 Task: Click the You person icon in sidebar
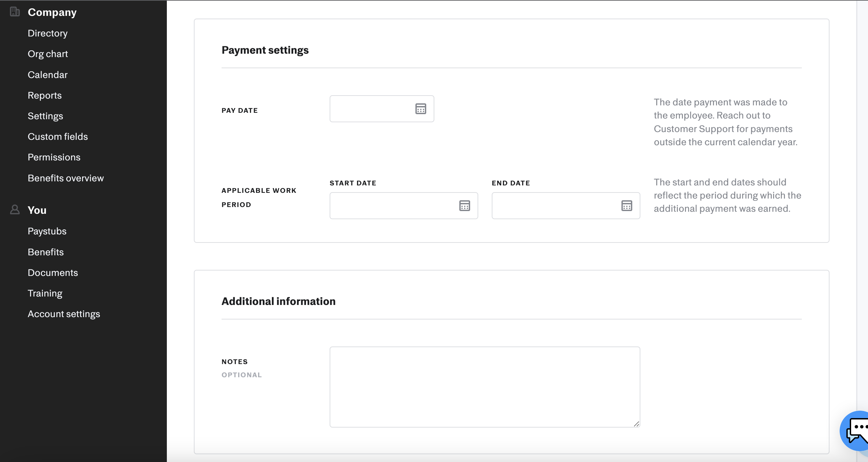[x=15, y=210]
